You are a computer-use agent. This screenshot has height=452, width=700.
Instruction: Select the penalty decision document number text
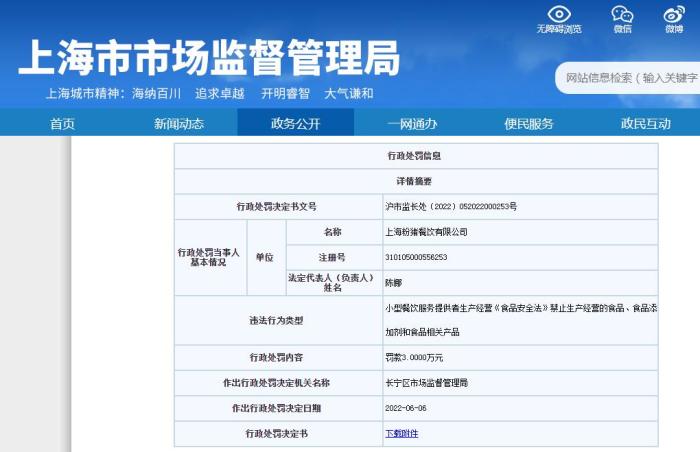[x=450, y=206]
